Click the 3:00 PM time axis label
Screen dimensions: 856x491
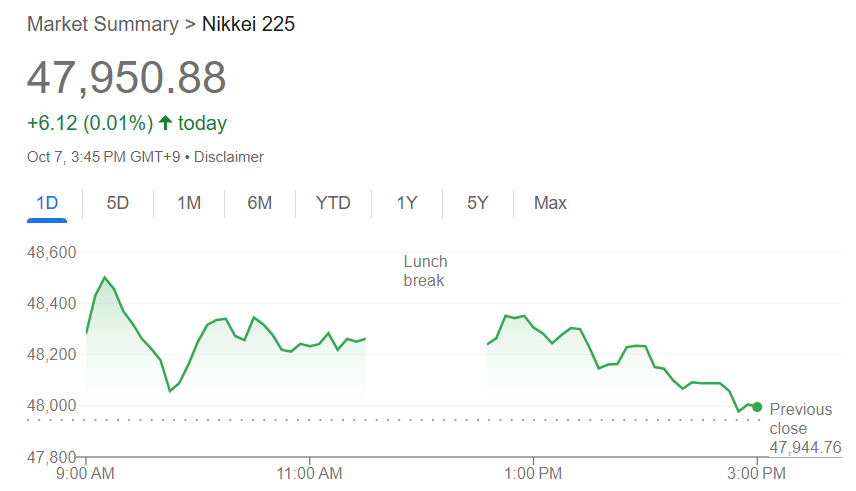tap(757, 472)
